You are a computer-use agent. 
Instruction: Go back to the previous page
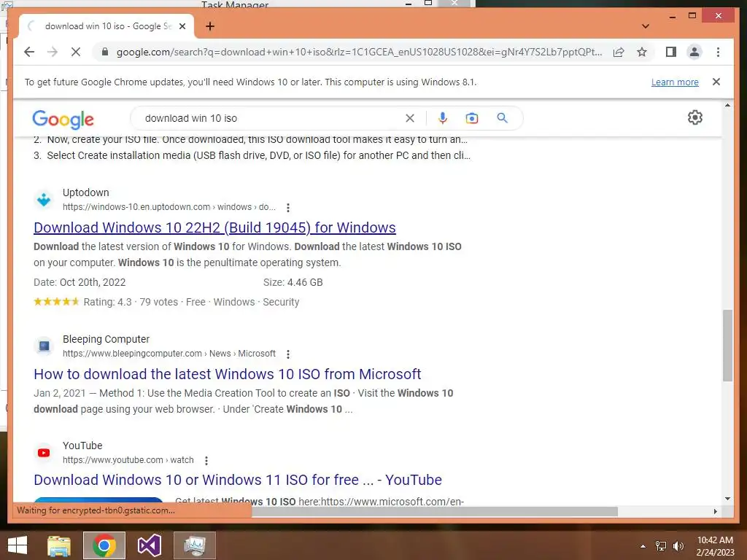pos(29,52)
